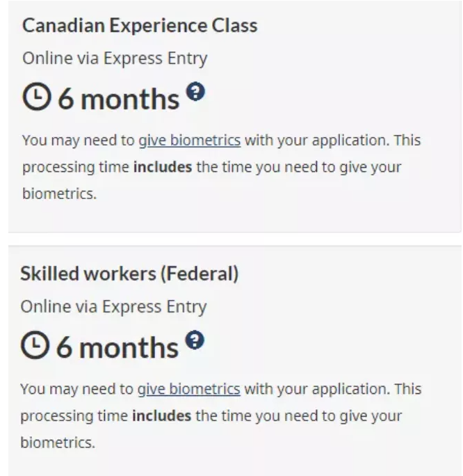Image resolution: width=463 pixels, height=476 pixels.
Task: Select the Skilled workers (Federal) heading
Action: coord(131,274)
